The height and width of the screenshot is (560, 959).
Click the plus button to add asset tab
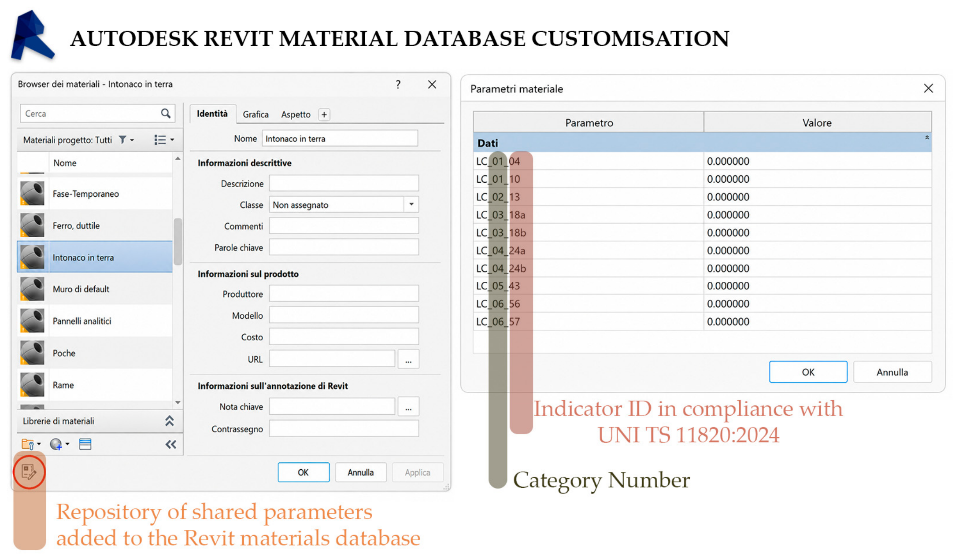point(324,114)
